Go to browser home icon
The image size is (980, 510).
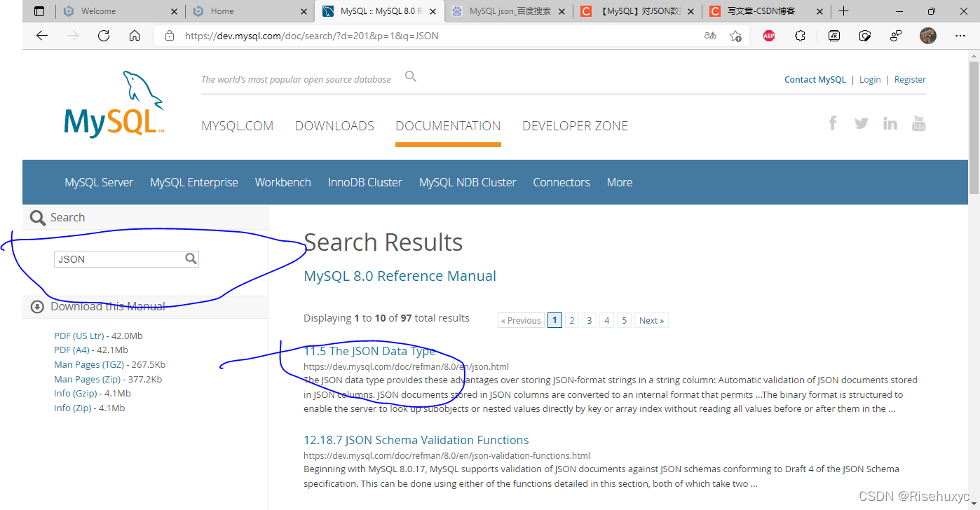tap(135, 36)
